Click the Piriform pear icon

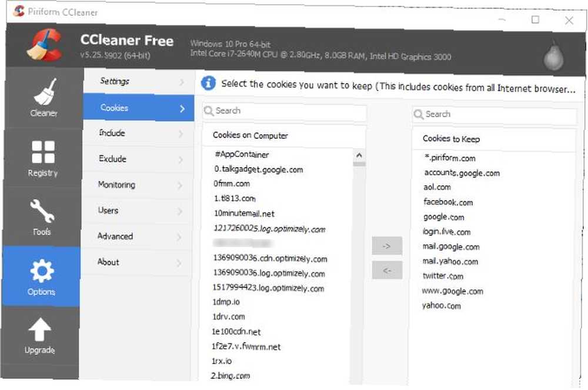pyautogui.click(x=554, y=55)
